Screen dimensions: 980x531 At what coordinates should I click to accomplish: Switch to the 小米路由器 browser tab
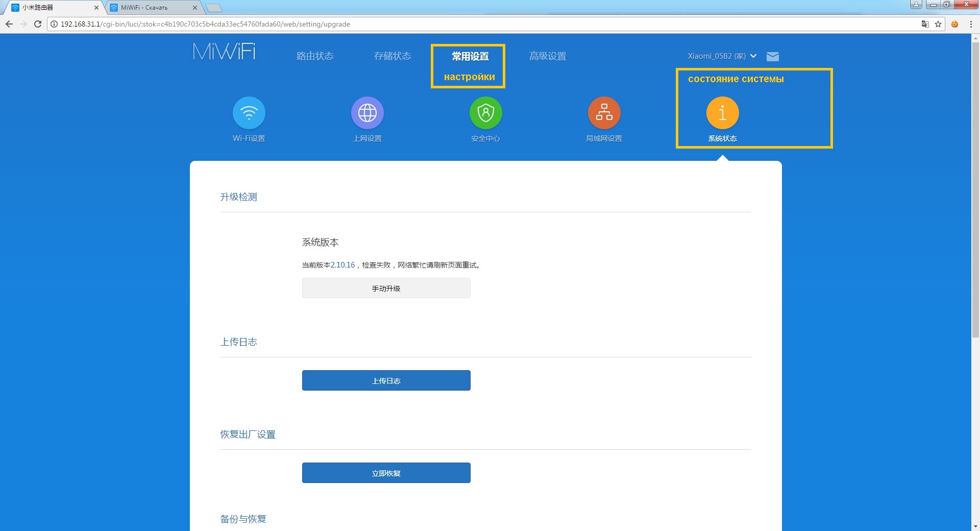pos(54,8)
